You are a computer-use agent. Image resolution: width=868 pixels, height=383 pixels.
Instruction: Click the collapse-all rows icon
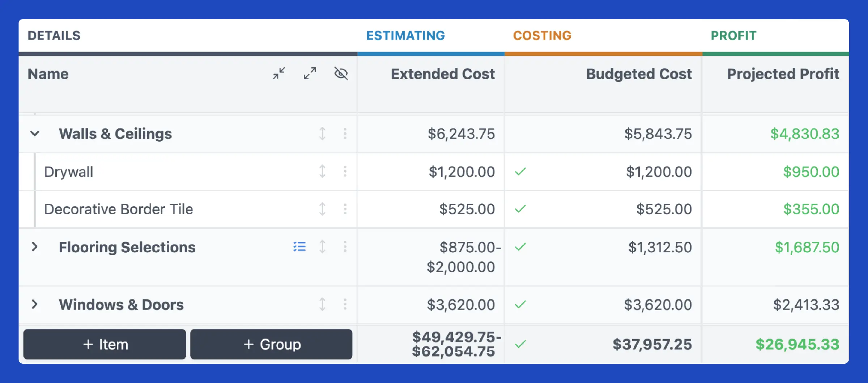click(x=278, y=73)
